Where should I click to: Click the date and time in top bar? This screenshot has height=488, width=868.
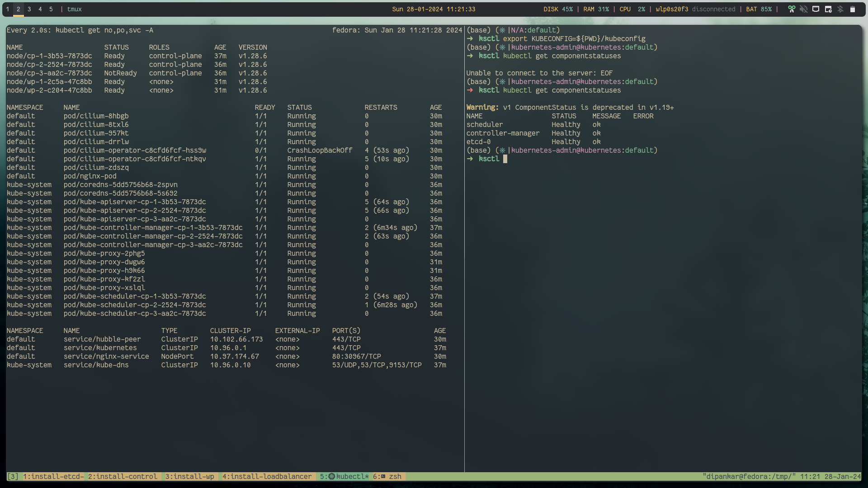(434, 9)
